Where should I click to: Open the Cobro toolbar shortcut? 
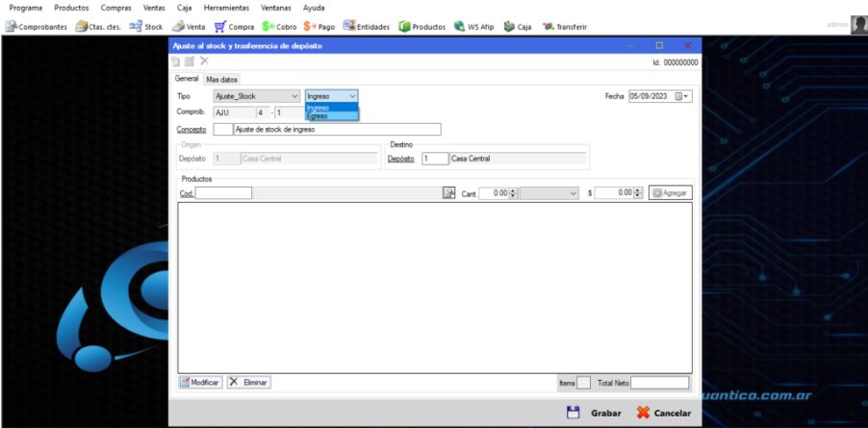tap(280, 27)
